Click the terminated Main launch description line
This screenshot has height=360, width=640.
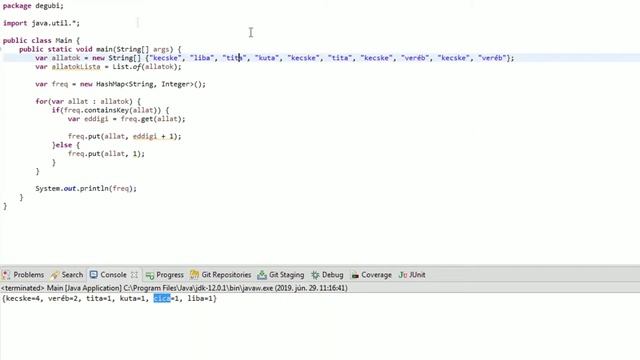(174, 288)
